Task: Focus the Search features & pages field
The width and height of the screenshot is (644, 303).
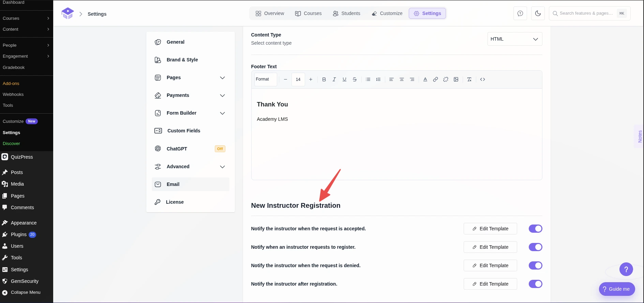Action: 589,13
